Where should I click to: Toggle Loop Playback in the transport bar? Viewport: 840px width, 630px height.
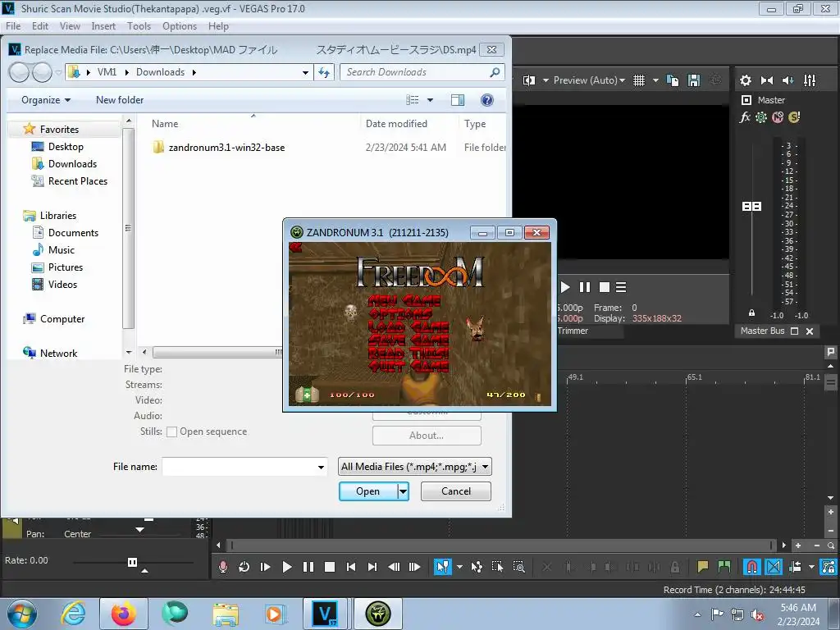tap(244, 567)
